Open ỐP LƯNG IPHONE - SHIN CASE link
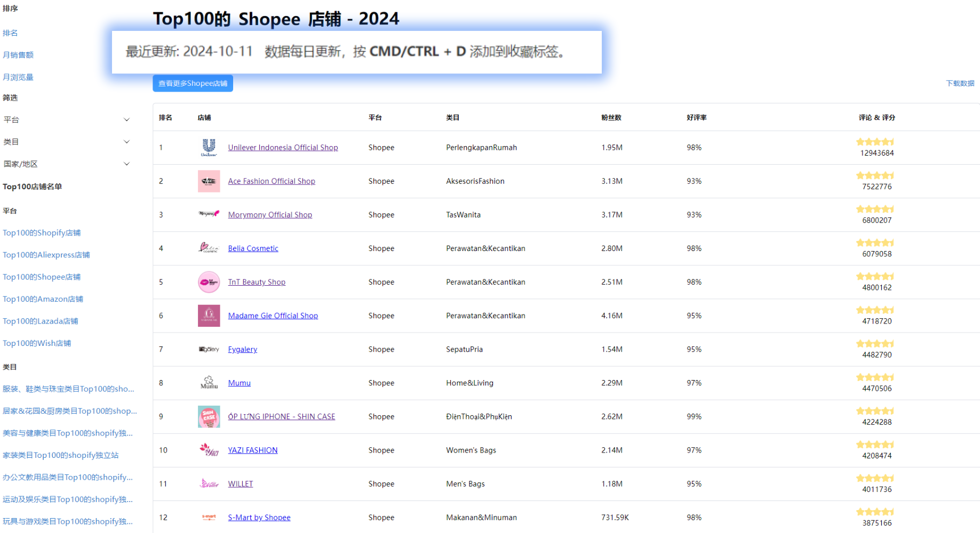 point(282,416)
